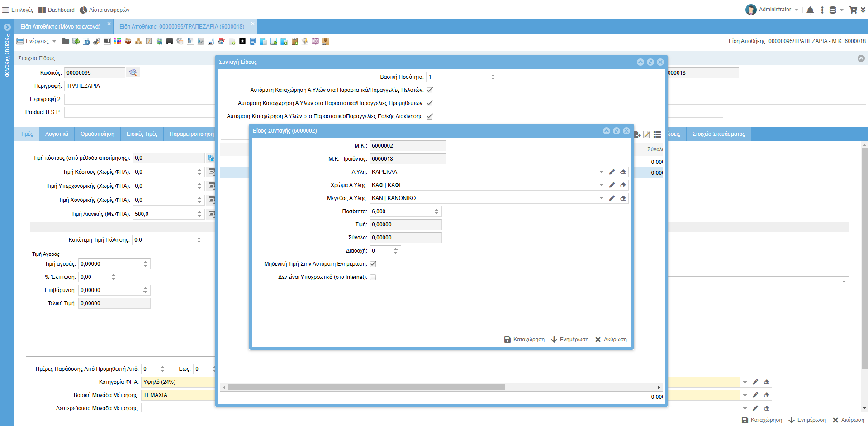868x426 pixels.
Task: Open the Ειδικές Τιμές tab
Action: click(142, 134)
